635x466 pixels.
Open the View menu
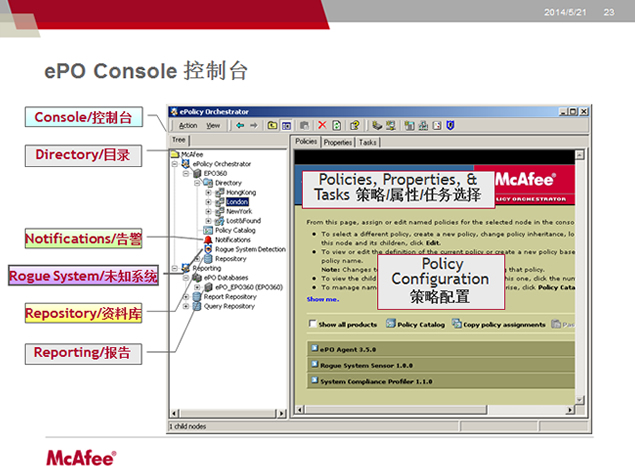(x=213, y=126)
